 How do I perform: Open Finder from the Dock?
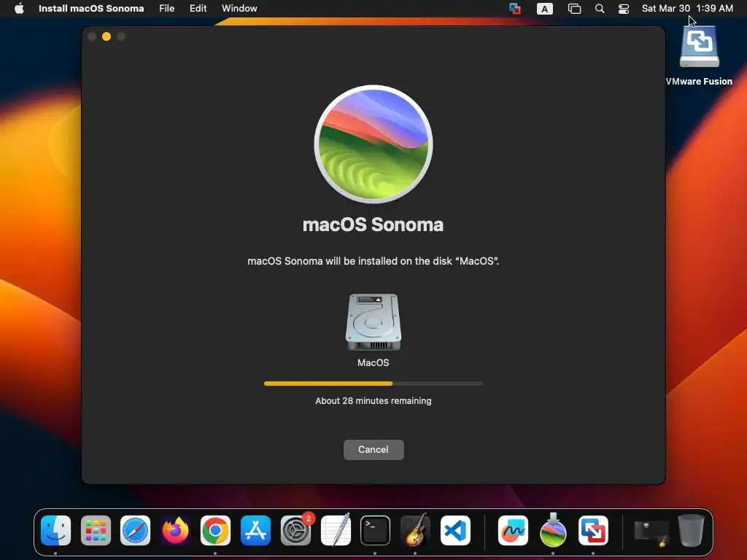(x=55, y=530)
